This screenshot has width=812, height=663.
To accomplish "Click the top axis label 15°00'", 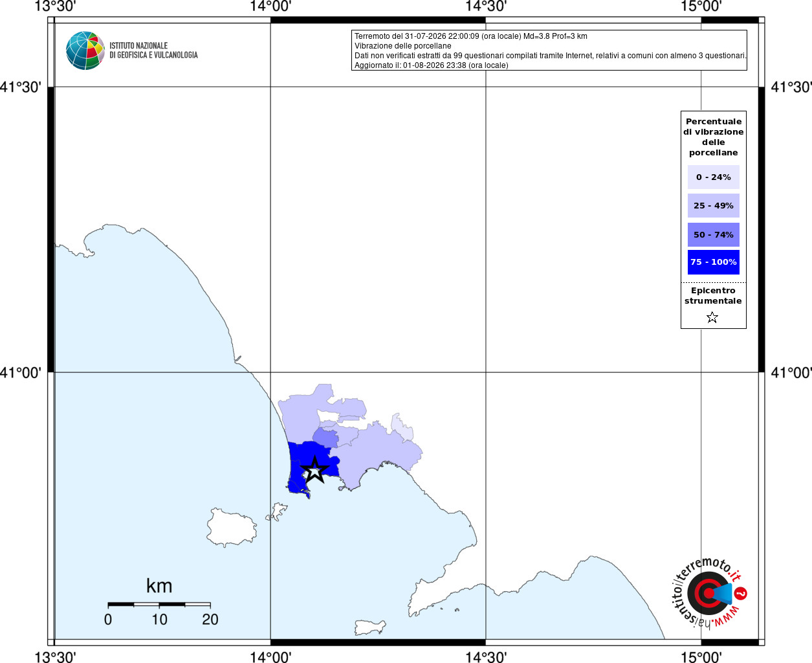I will tap(701, 6).
